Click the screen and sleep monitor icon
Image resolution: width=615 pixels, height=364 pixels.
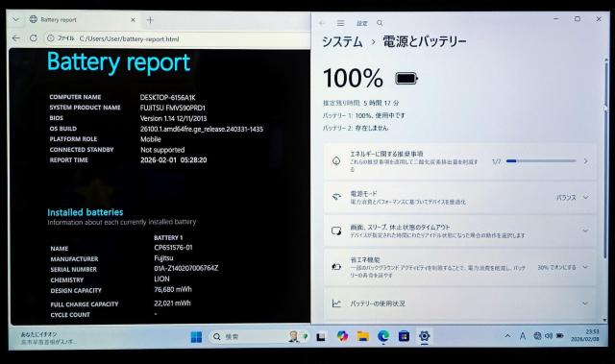click(x=336, y=231)
